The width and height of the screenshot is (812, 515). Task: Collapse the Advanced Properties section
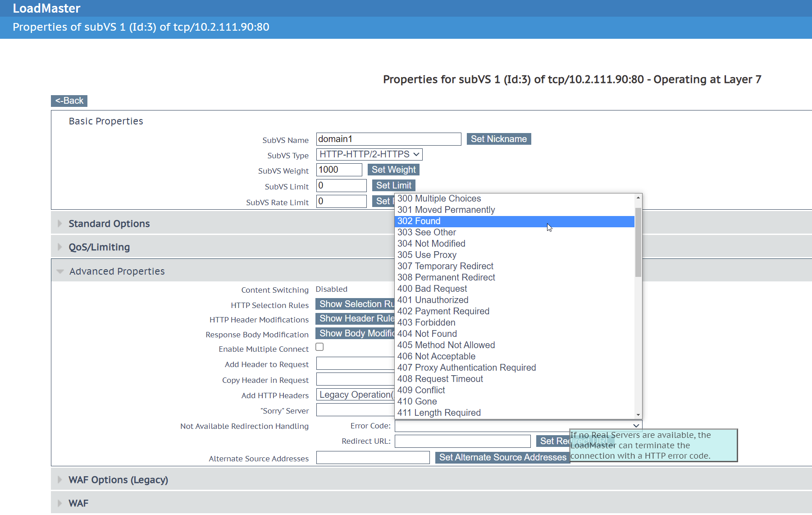pos(117,271)
